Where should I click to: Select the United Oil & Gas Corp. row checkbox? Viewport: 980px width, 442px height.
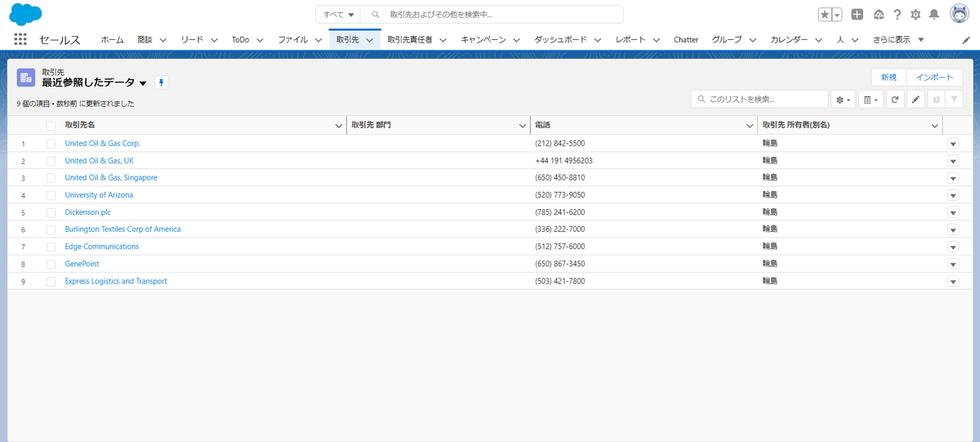tap(51, 144)
